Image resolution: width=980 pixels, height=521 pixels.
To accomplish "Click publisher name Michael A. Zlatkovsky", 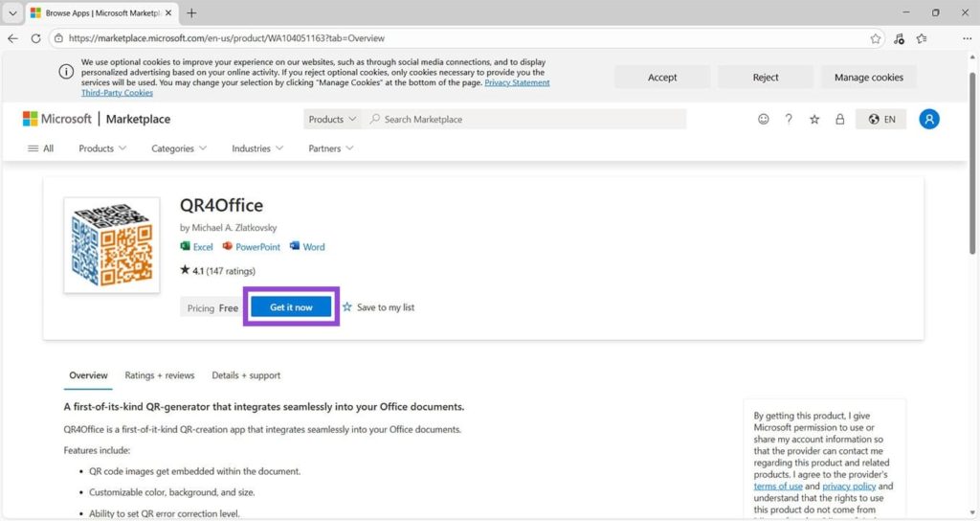I will (234, 228).
